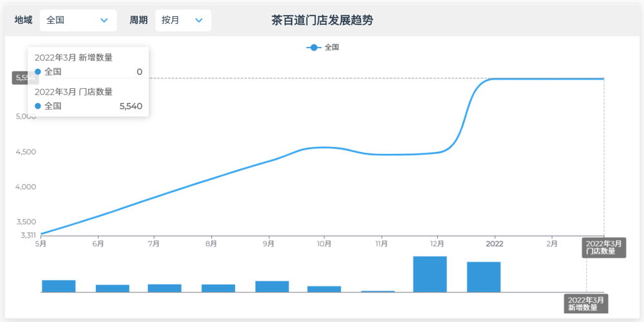644x322 pixels.
Task: Click the line's end point at 2022年3月
Action: tap(603, 79)
